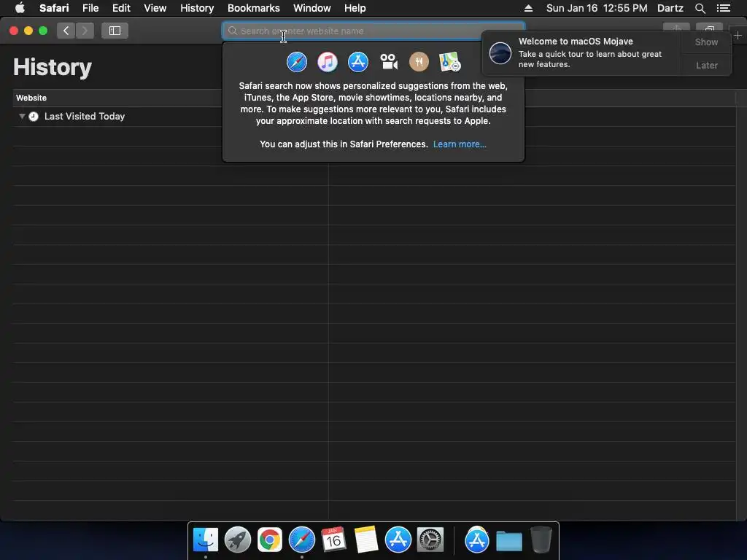Click the Website column header
This screenshot has height=560, width=747.
[31, 98]
